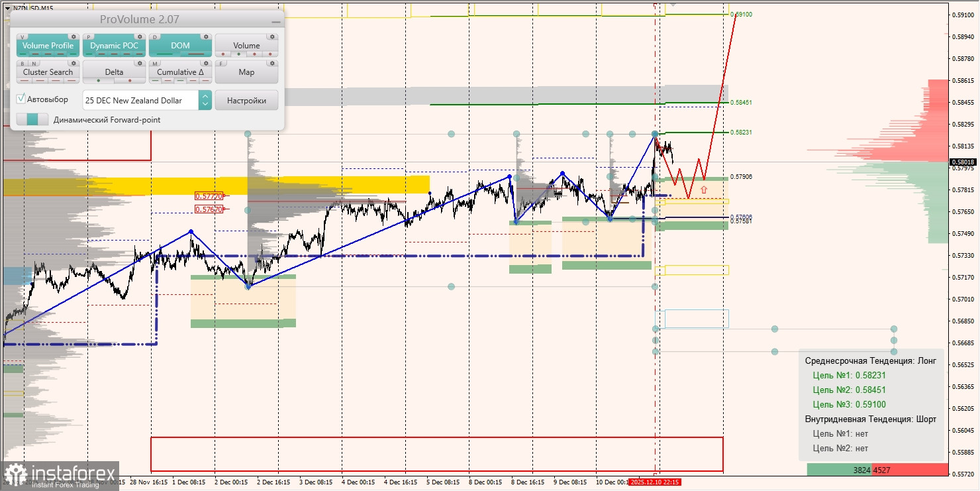Select the N tab on Cluster Search

[x=33, y=64]
